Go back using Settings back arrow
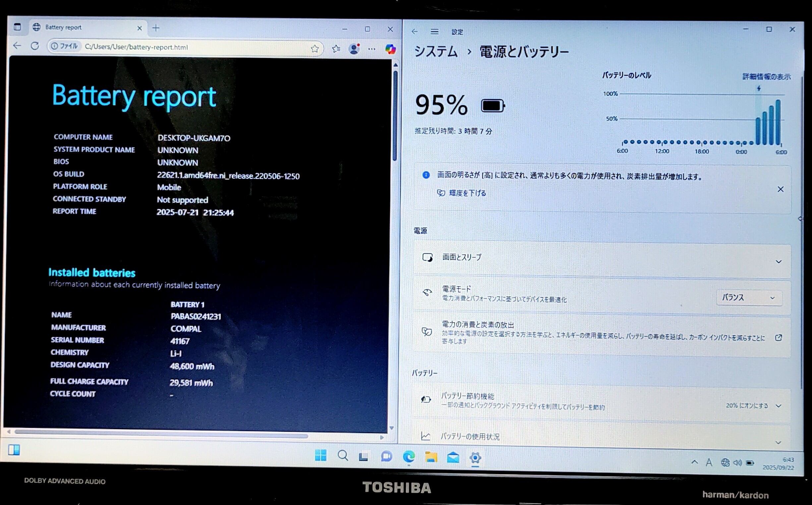This screenshot has width=812, height=505. (415, 31)
